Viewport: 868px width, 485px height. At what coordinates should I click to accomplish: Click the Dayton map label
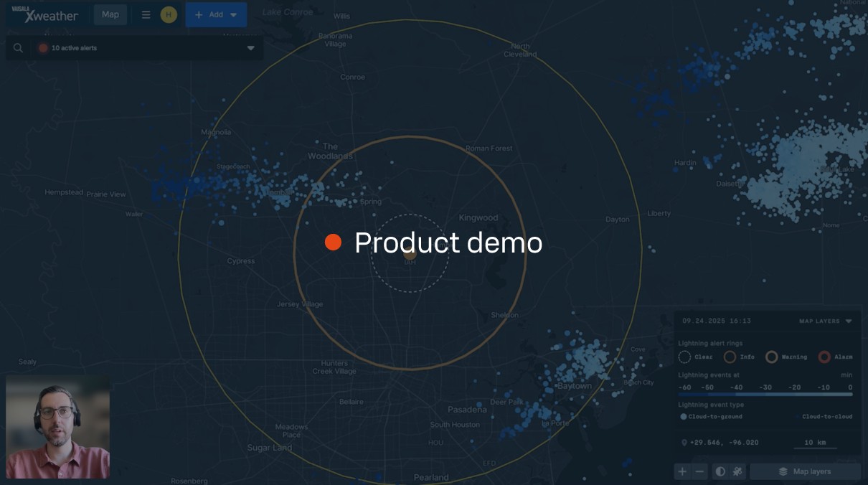point(618,220)
